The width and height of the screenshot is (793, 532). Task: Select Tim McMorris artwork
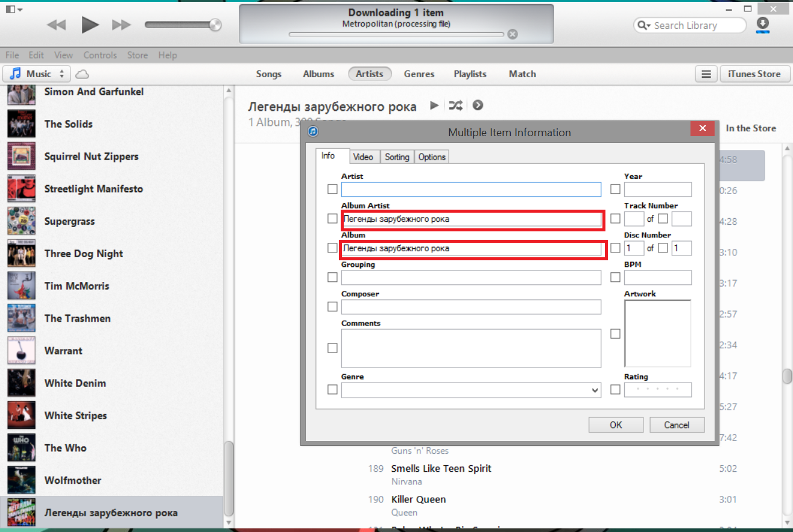click(21, 286)
